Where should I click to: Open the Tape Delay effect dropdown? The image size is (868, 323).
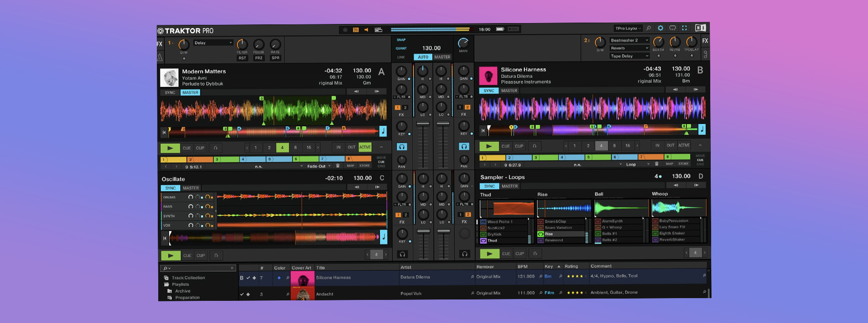click(x=629, y=56)
